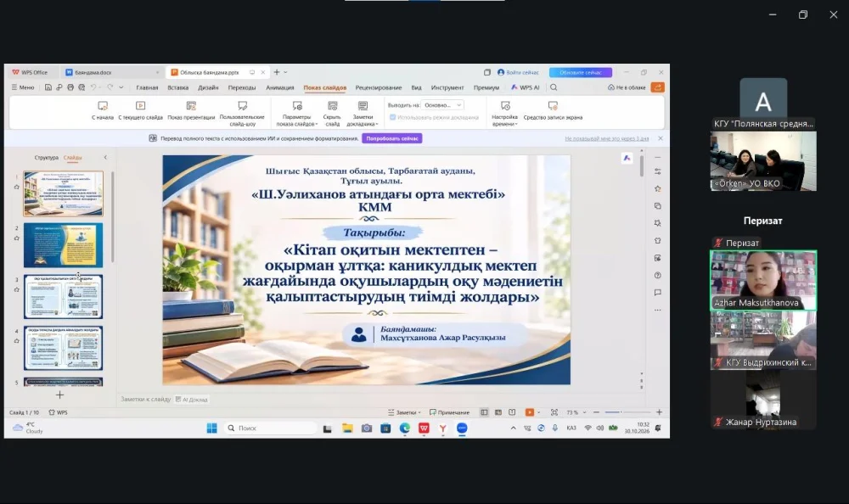
Task: Open the 'Заметки' status bar dropdown
Action: point(404,412)
